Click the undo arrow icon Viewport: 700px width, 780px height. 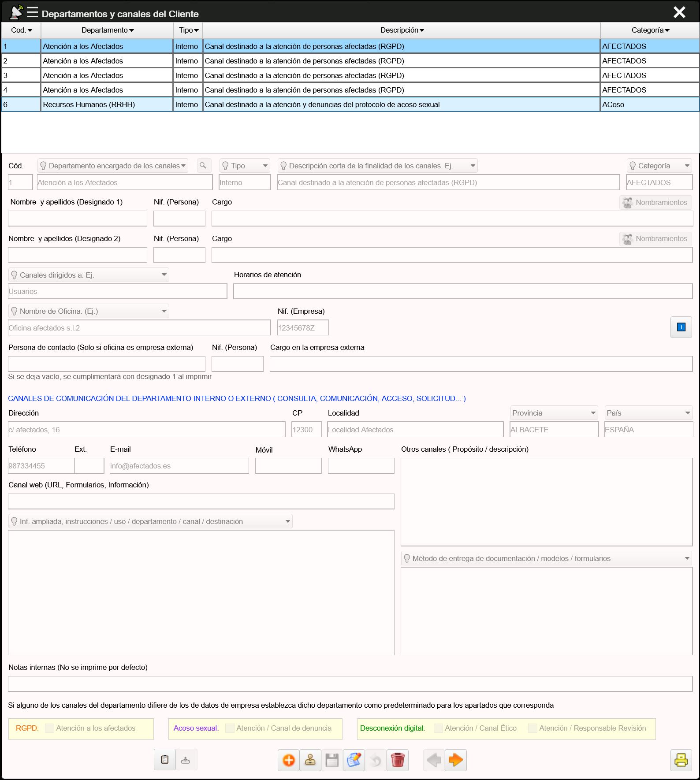coord(376,760)
